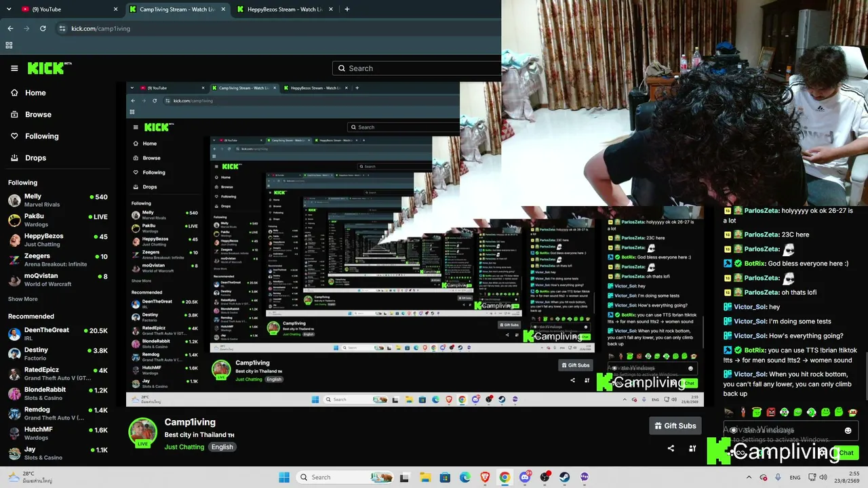This screenshot has height=488, width=868.
Task: Open the Just Chatting category link
Action: [184, 447]
